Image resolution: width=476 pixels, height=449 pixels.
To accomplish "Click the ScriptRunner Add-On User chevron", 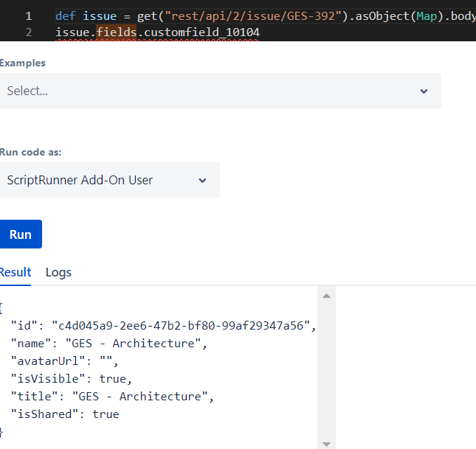I will [x=202, y=181].
